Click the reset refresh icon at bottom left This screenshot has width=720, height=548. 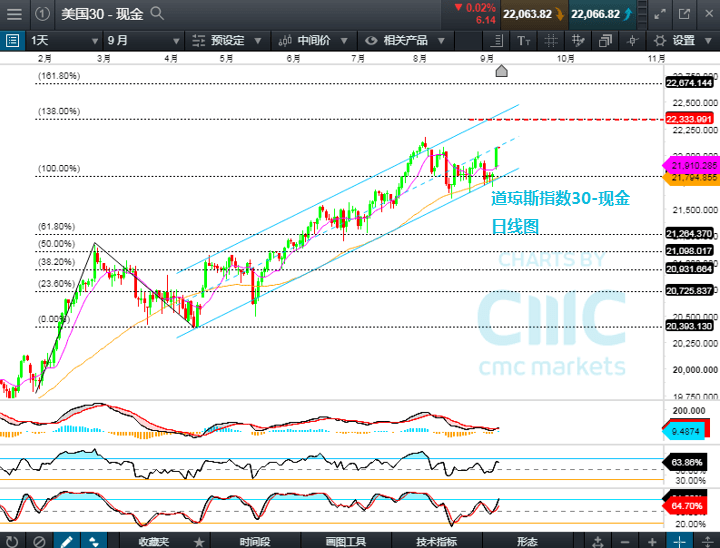12,541
